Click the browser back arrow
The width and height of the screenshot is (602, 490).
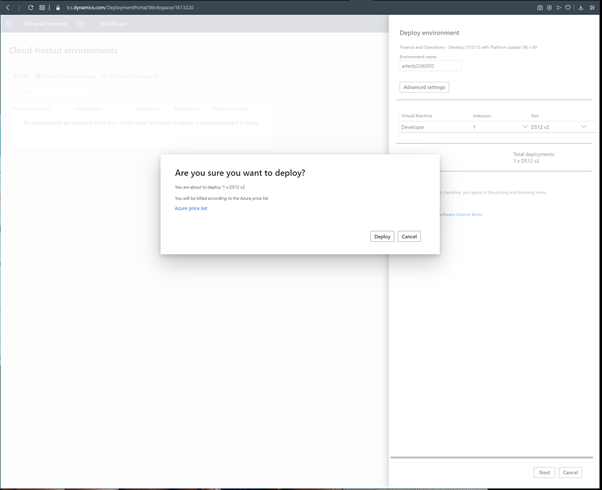pyautogui.click(x=8, y=7)
